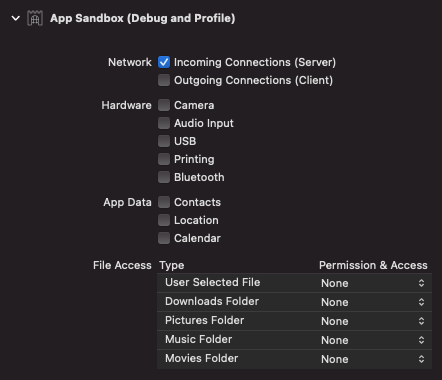The image size is (442, 380).
Task: Click the Permission & Access column header
Action: coord(373,265)
